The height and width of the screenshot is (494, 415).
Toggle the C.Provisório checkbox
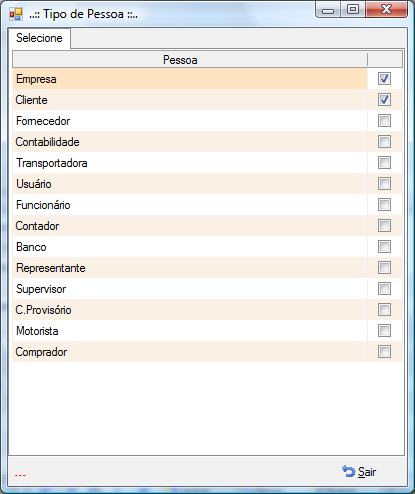click(384, 310)
